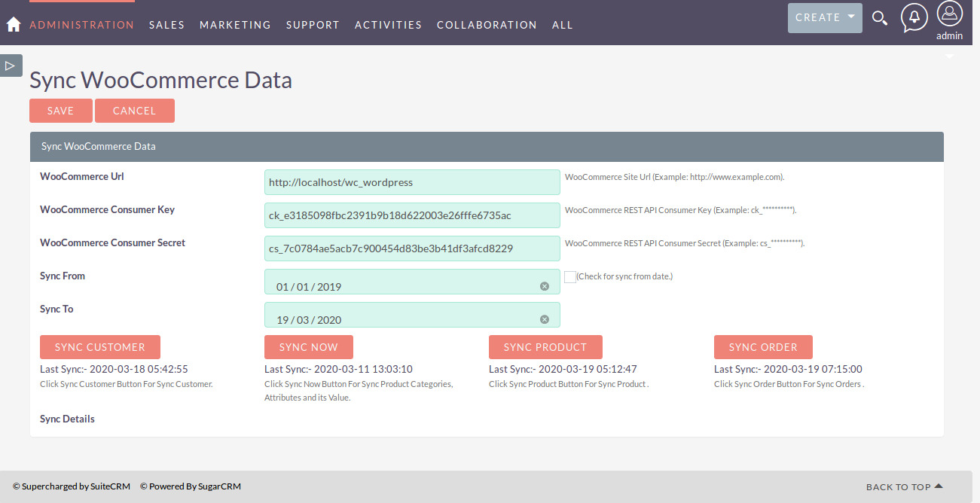This screenshot has width=980, height=503.
Task: Jump up using Back To Top
Action: 904,487
